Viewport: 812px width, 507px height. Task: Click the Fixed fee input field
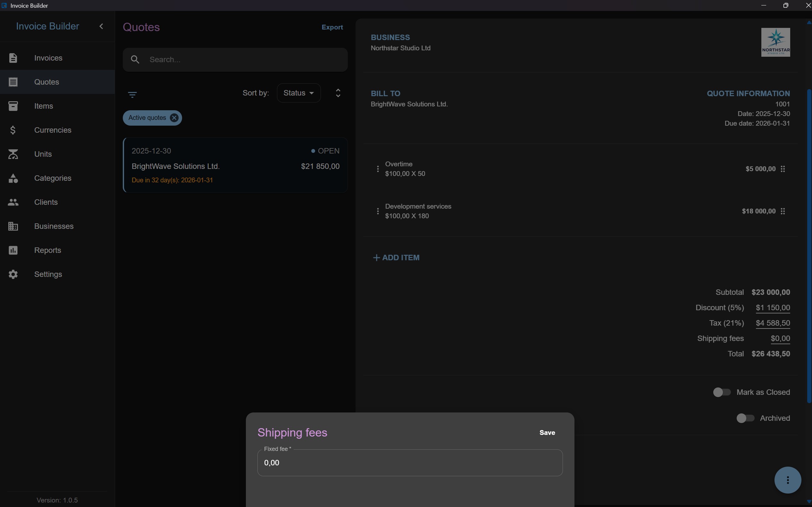410,463
